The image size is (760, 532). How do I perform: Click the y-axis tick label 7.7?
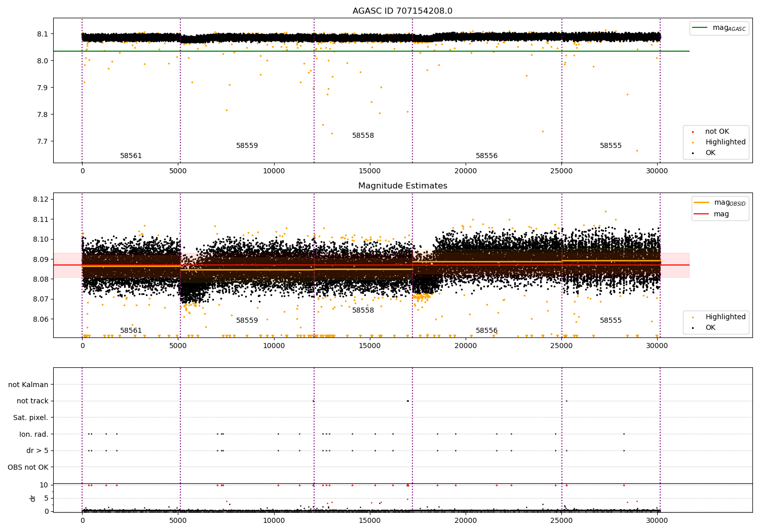pyautogui.click(x=43, y=142)
